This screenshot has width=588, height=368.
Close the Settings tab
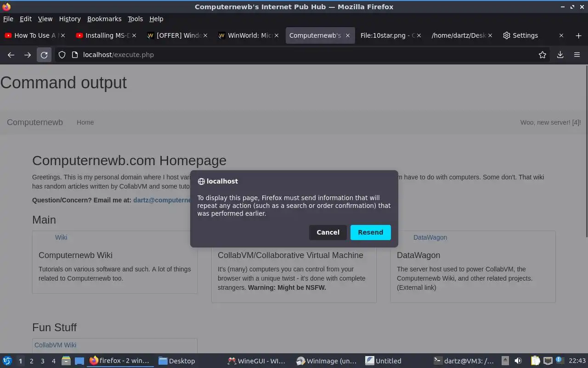tap(561, 35)
